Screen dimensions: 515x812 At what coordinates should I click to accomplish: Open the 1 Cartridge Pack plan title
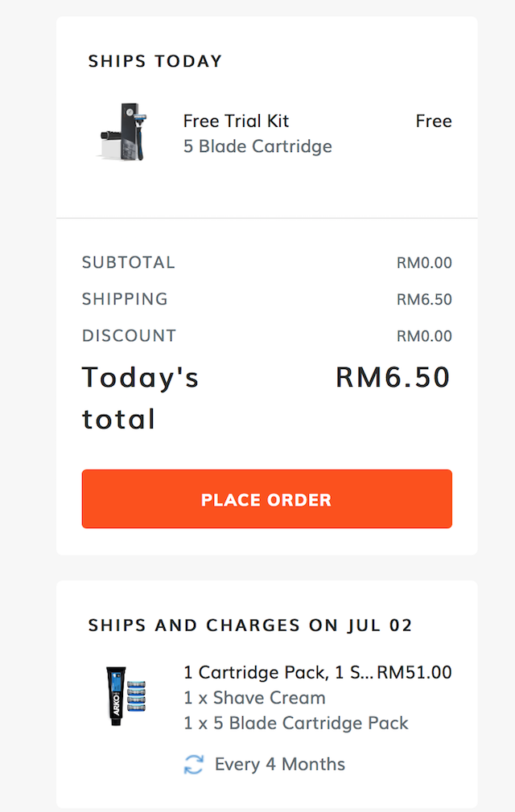(x=278, y=673)
